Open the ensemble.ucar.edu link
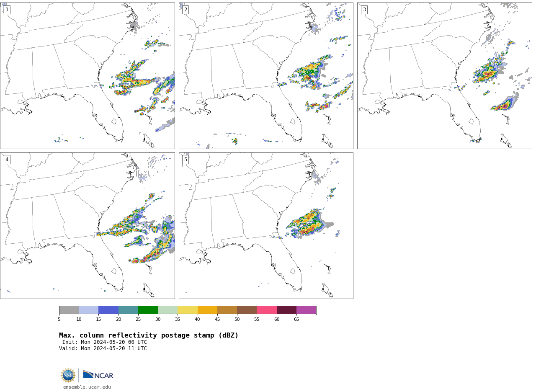Viewport: 536px width, 392px height. tap(87, 387)
